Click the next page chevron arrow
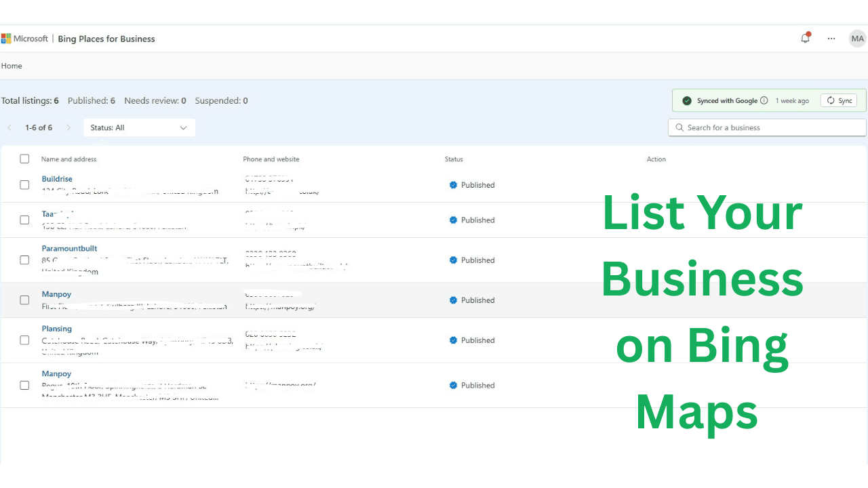The image size is (868, 488). pyautogui.click(x=68, y=127)
